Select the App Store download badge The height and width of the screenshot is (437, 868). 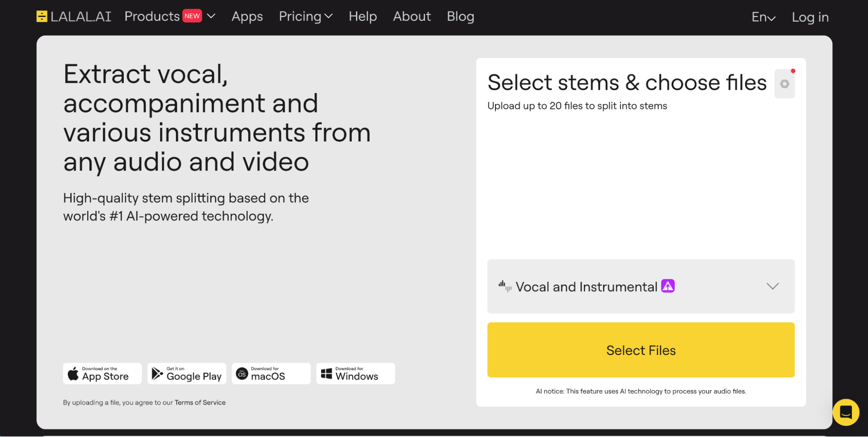pos(102,373)
